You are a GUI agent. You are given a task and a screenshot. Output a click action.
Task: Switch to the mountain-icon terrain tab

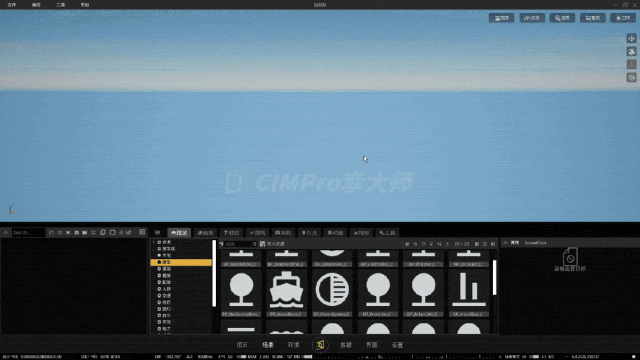[x=361, y=233]
